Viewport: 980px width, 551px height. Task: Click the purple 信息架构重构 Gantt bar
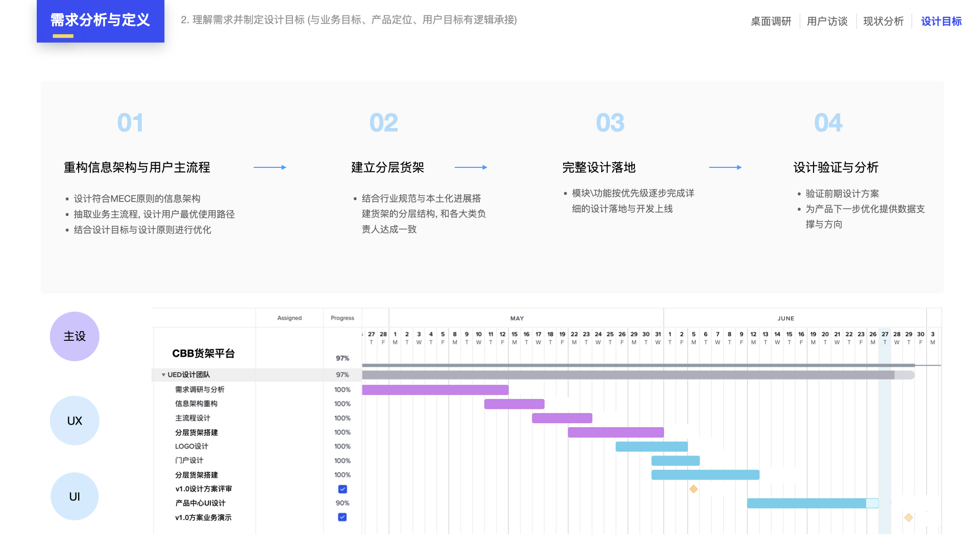coord(514,404)
